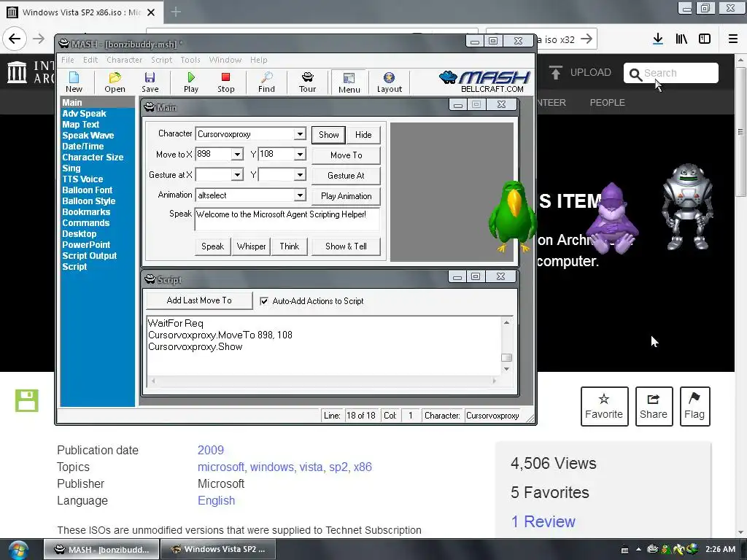Expand the Animation dropdown list

(x=300, y=195)
